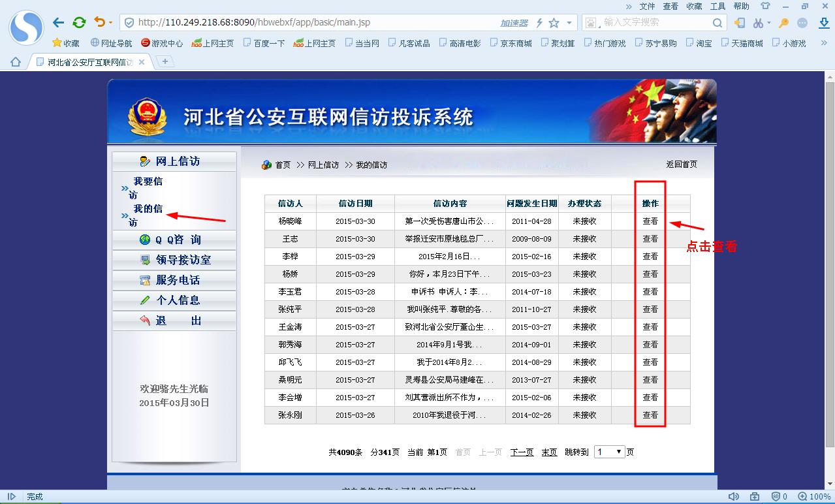835x504 pixels.
Task: Open the 跳转到 page number dropdown
Action: [610, 452]
